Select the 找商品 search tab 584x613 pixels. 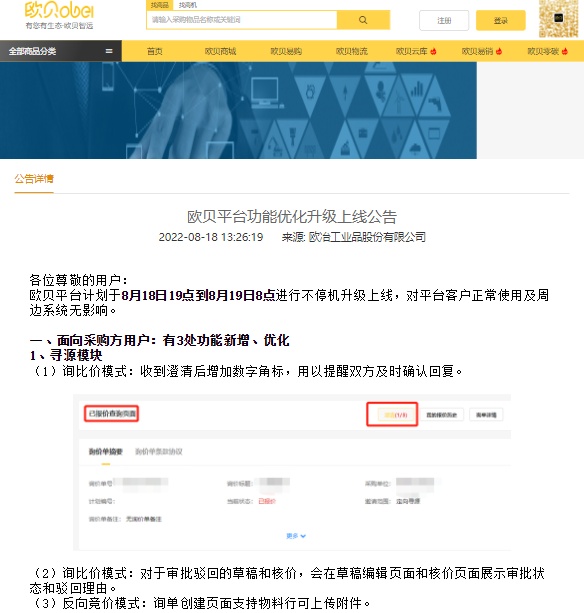[x=159, y=5]
